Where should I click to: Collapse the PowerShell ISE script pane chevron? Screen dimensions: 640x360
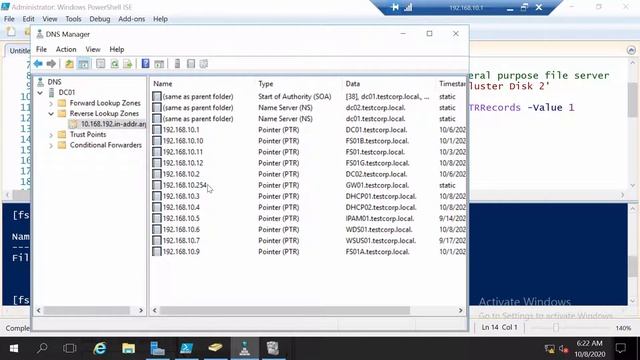click(x=631, y=50)
